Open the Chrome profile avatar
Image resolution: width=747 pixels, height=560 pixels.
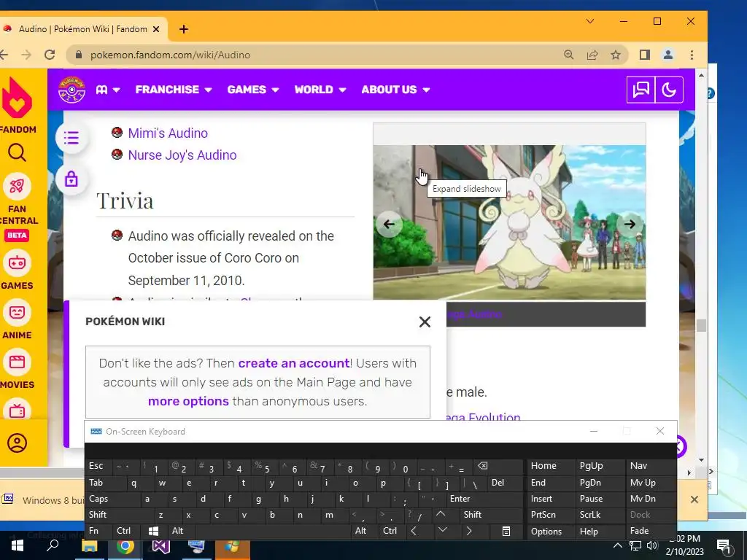coord(668,55)
